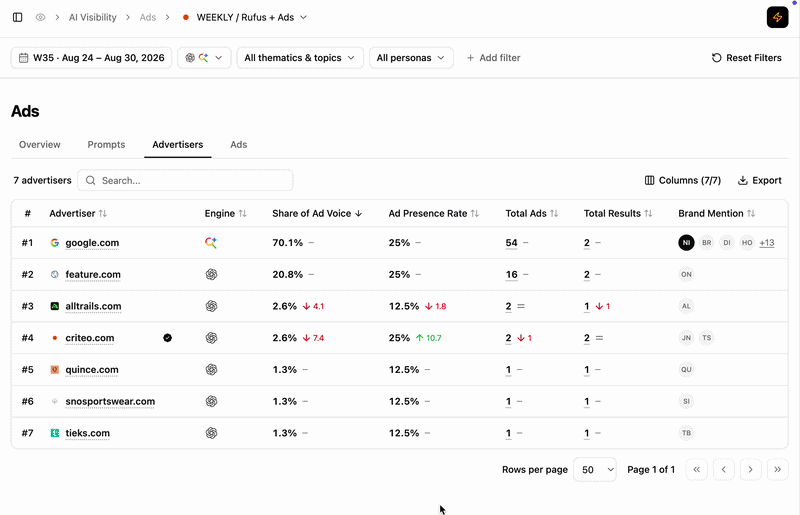800x515 pixels.
Task: Click the ChatGPT engine icon for tieks.com
Action: click(x=211, y=433)
